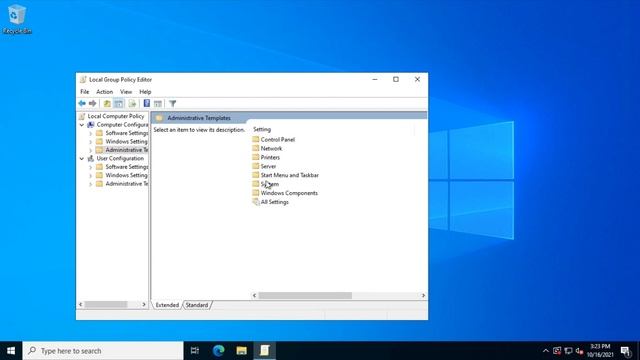Viewport: 640px width, 360px height.
Task: Click the left arrow of tree pane scrollbar
Action: click(80, 304)
